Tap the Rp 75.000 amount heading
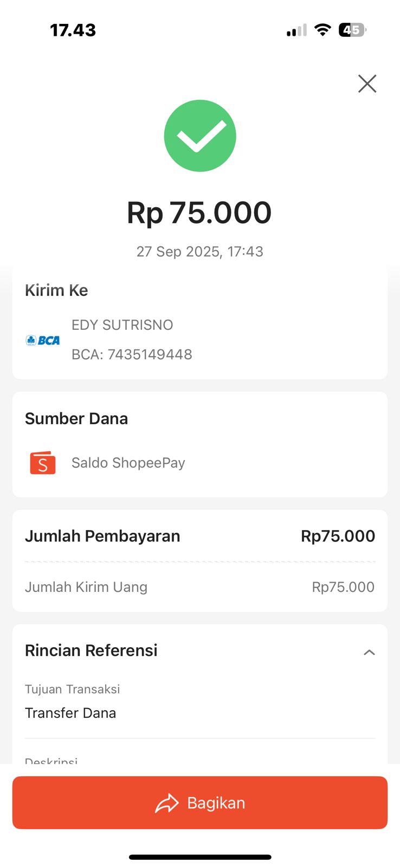The image size is (400, 868). pos(199,213)
